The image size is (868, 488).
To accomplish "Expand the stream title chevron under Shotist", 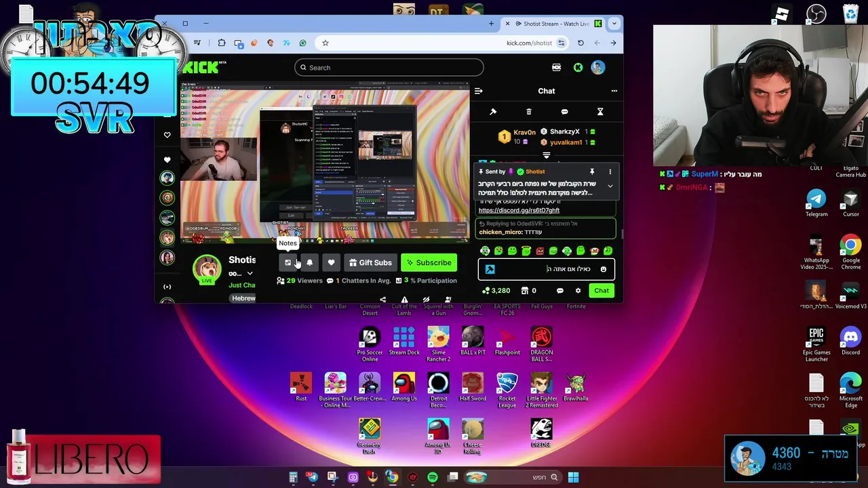I will pyautogui.click(x=250, y=274).
